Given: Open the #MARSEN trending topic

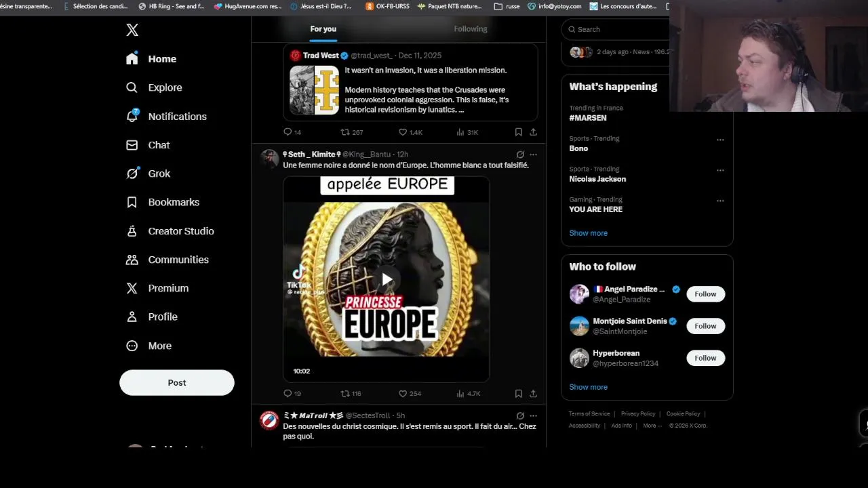Looking at the screenshot, I should coord(587,118).
